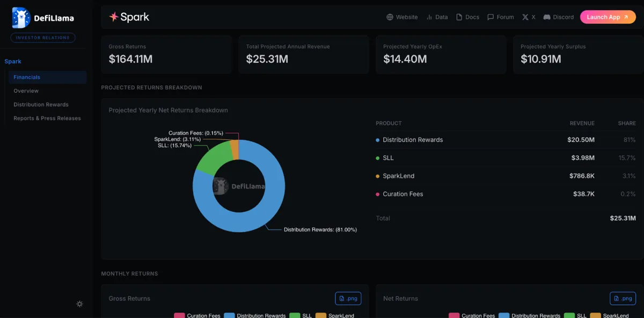Click the $786.8K revenue value
Image resolution: width=644 pixels, height=318 pixels.
click(582, 176)
